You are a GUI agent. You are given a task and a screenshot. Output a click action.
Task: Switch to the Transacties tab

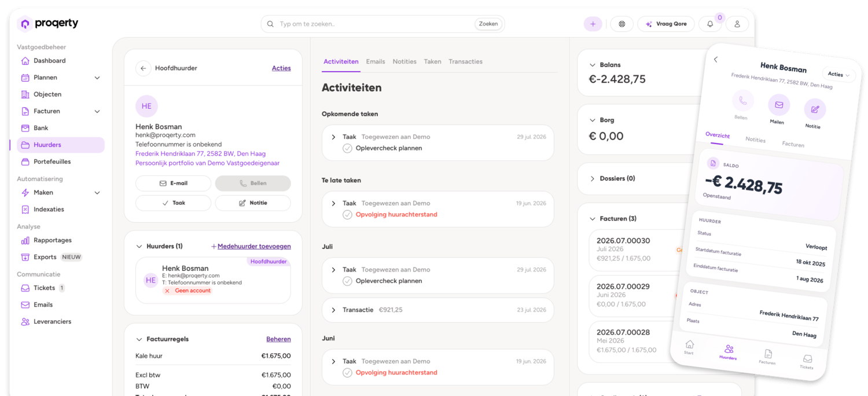(x=465, y=62)
